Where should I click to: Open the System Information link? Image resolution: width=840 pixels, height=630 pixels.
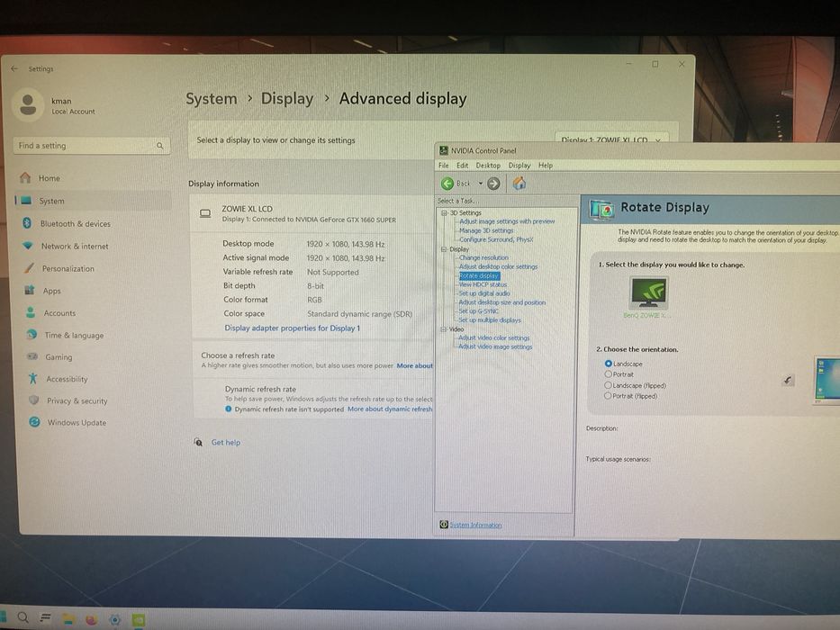tap(475, 525)
